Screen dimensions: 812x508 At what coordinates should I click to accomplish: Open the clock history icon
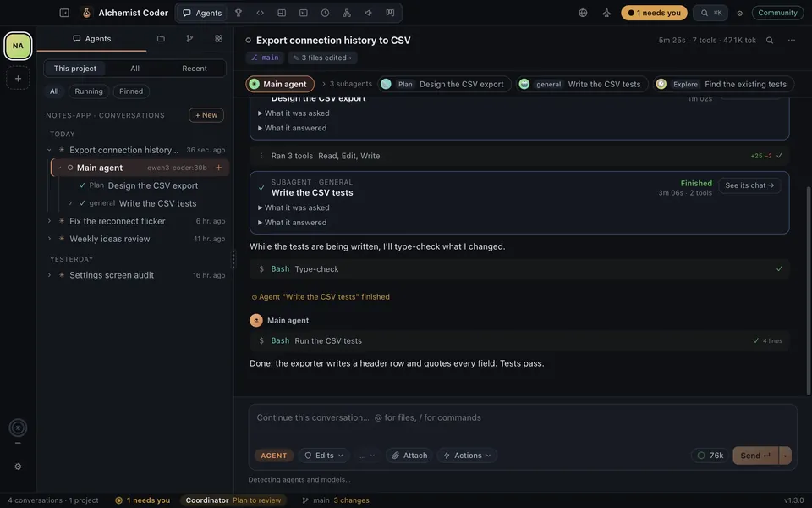click(325, 13)
